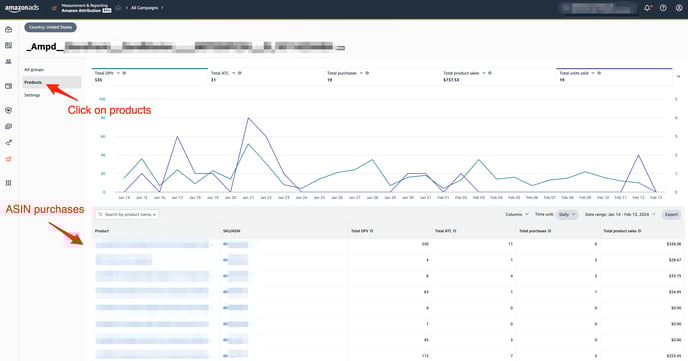Screen dimensions: 688x361
Task: Open the Date range Jan 14 - Feb 13 dropdown
Action: point(620,214)
